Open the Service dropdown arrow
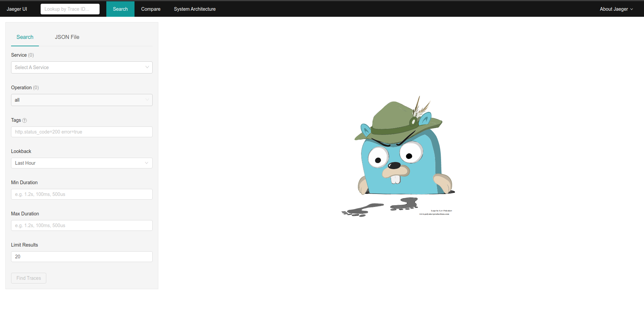Viewport: 644px width, 310px height. 147,67
